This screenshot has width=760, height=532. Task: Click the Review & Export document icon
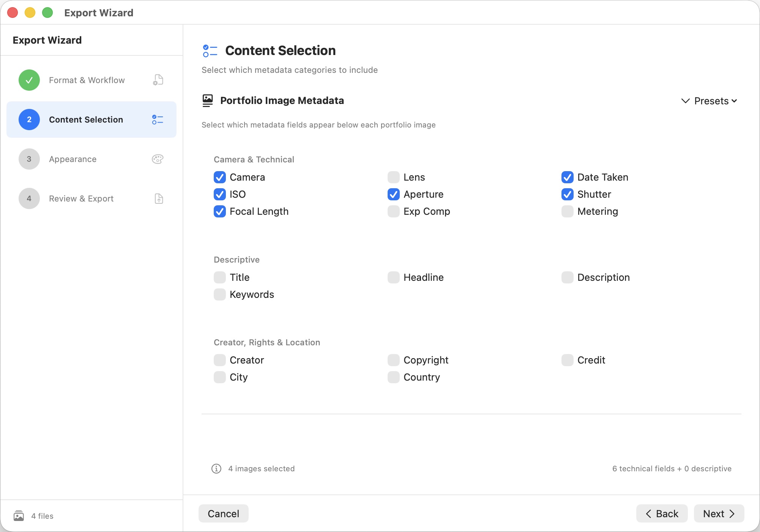159,198
